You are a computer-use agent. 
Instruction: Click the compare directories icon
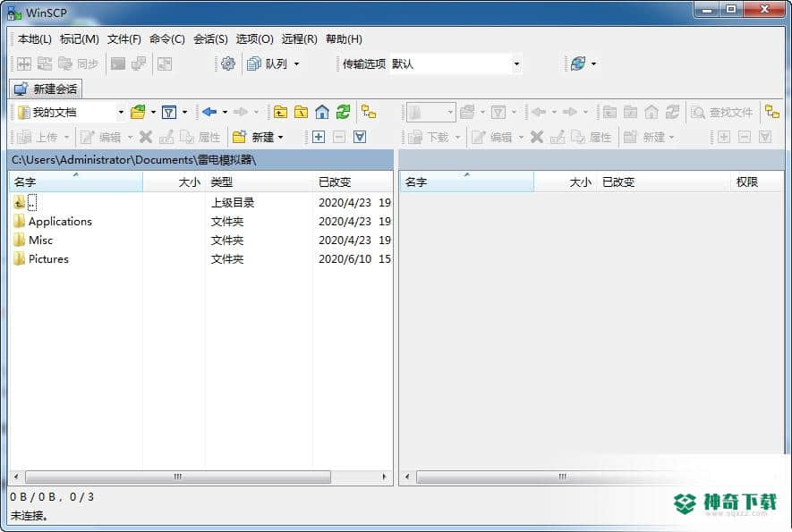pyautogui.click(x=24, y=63)
